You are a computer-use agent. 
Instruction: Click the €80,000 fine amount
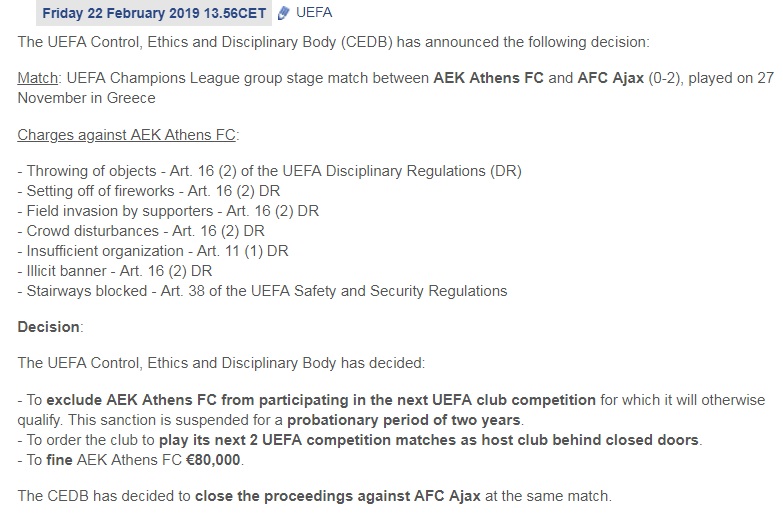click(213, 460)
